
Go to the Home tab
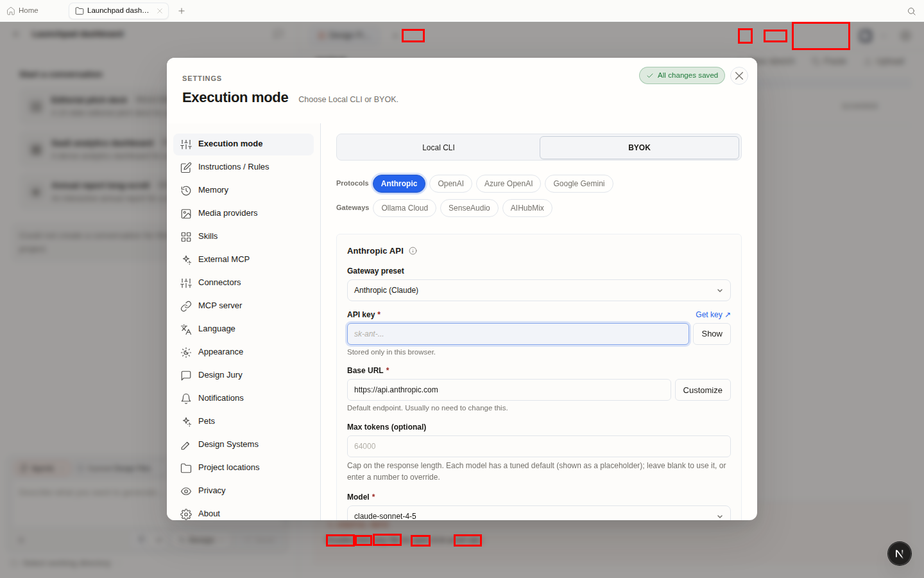[22, 11]
